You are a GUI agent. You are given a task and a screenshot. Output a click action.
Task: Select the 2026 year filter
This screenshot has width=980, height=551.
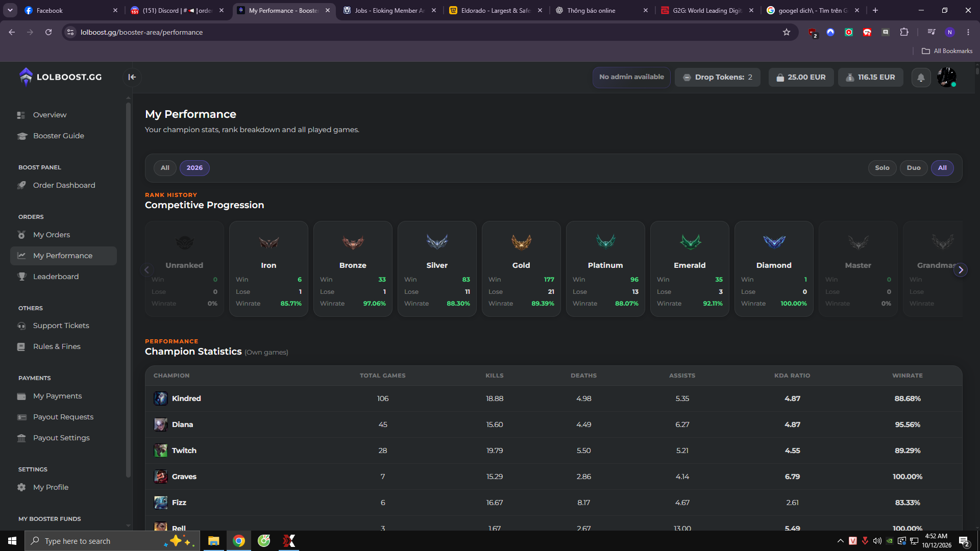[194, 168]
